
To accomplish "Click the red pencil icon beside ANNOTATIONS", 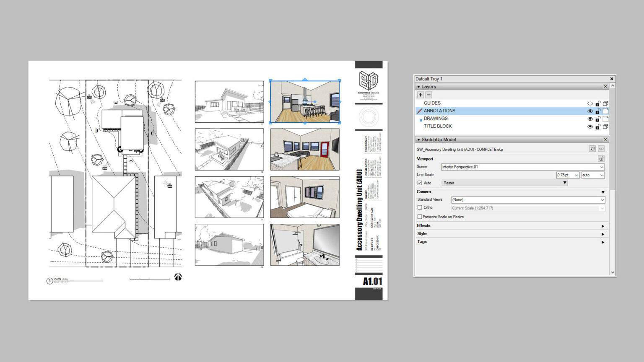I will pyautogui.click(x=419, y=111).
